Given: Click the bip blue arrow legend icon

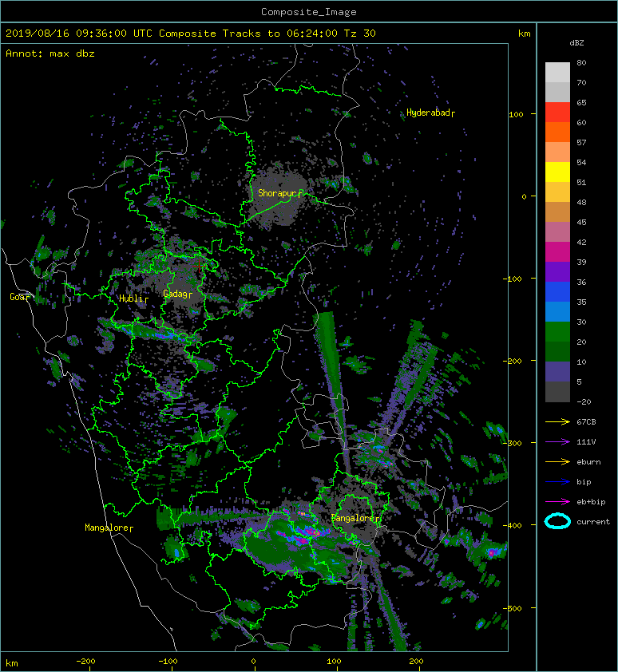Looking at the screenshot, I should tap(557, 482).
